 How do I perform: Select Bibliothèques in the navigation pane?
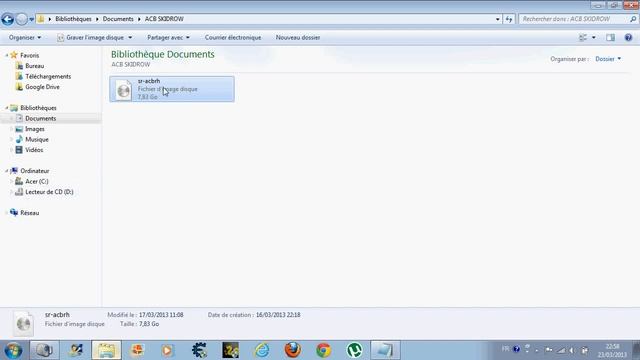pyautogui.click(x=38, y=108)
